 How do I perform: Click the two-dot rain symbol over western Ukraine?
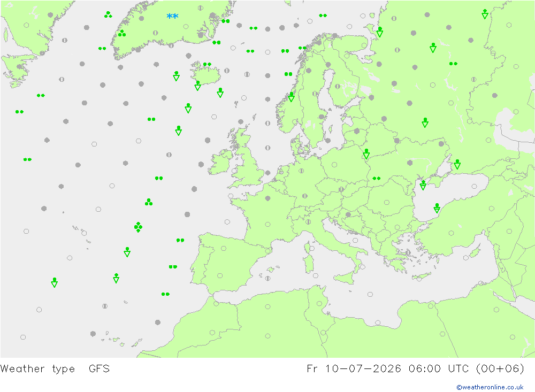coord(376,179)
